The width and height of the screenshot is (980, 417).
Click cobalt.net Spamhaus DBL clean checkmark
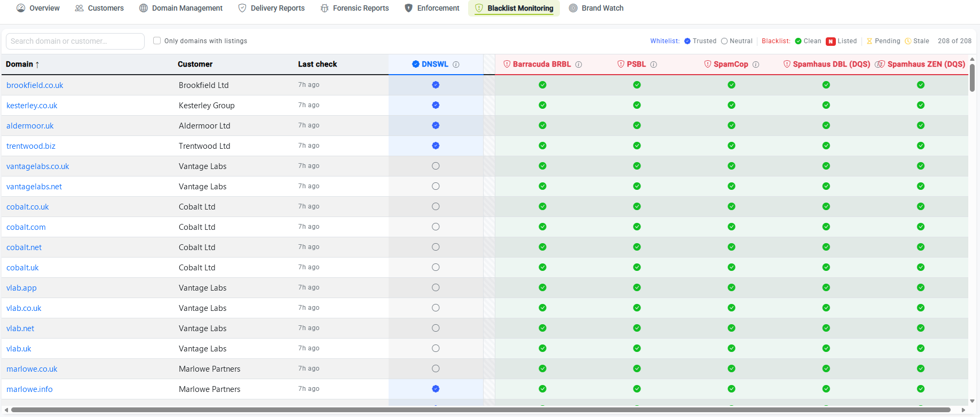(826, 247)
